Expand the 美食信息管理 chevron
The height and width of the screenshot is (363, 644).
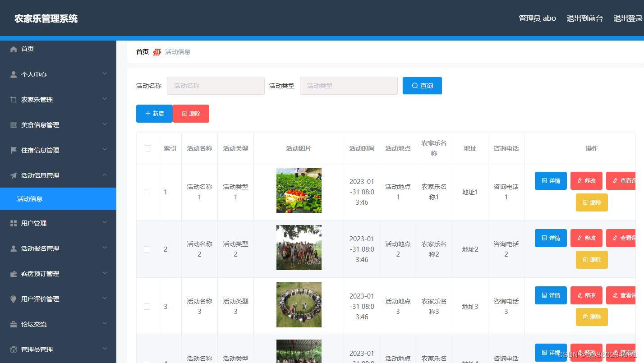coord(105,124)
